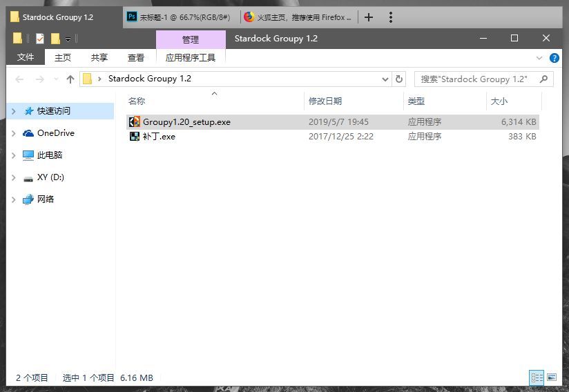
Task: Click the XY (D:) drive icon
Action: click(x=28, y=179)
